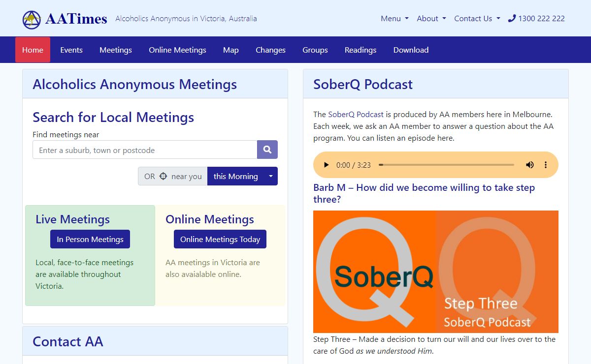Click the 'Contact AA' section heading

(68, 341)
